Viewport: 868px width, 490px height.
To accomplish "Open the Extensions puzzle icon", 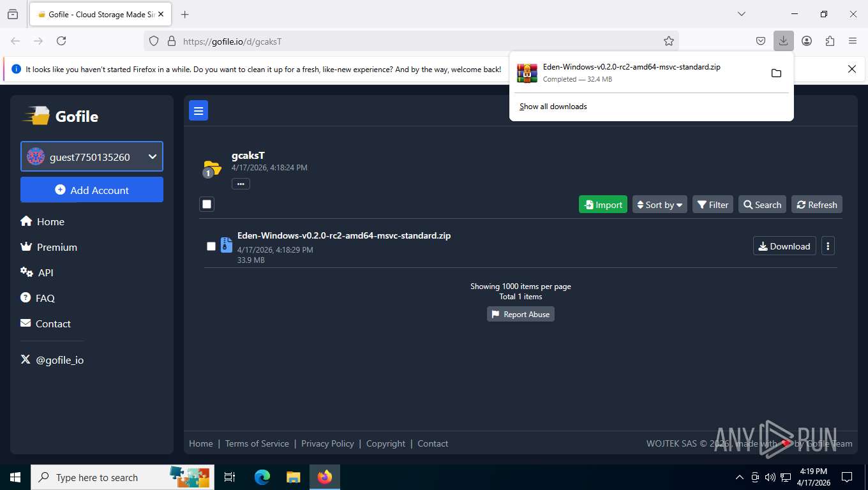I will (x=830, y=41).
